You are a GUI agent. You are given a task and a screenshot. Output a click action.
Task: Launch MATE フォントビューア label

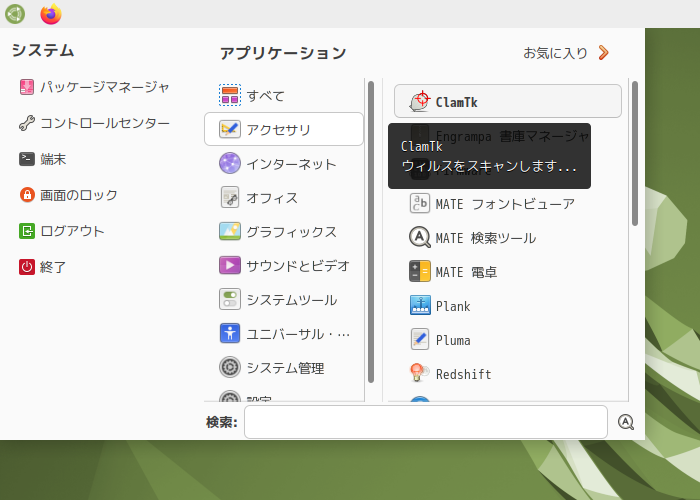pos(505,204)
